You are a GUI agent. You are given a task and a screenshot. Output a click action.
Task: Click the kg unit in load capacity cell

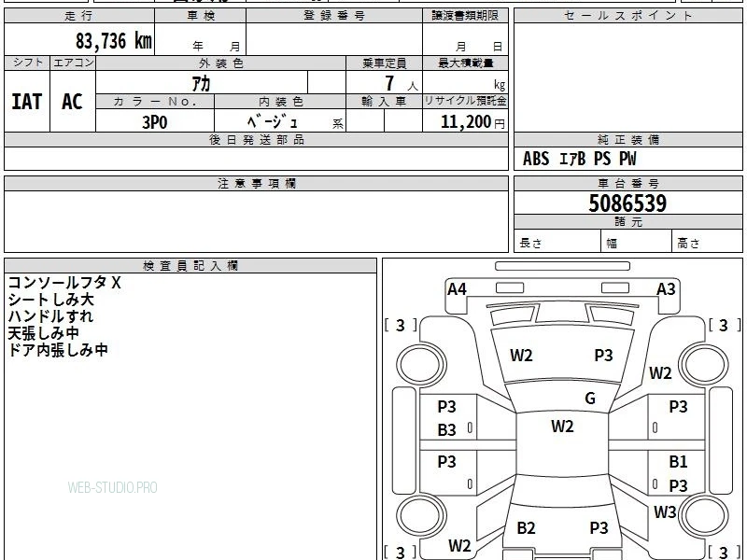point(500,85)
